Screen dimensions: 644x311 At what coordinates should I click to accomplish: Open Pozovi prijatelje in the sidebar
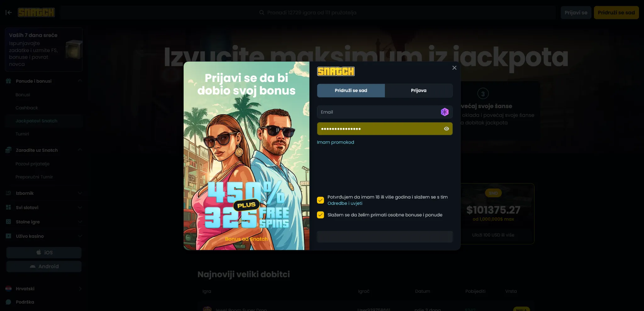click(x=32, y=164)
